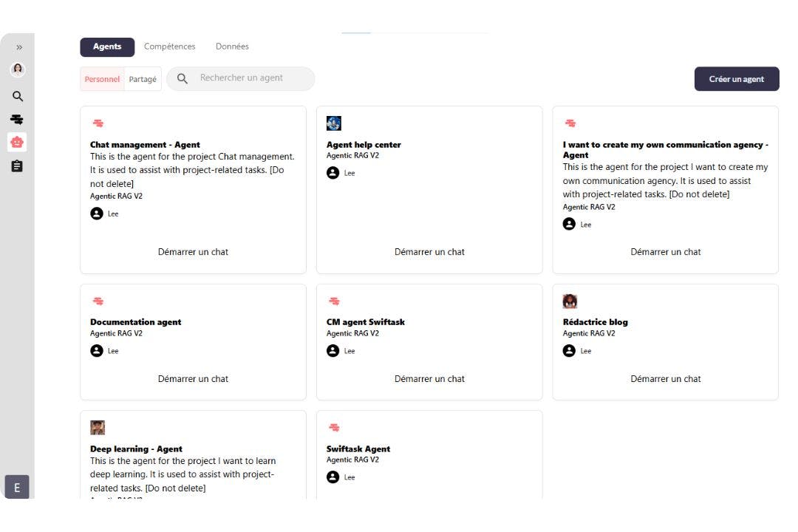Image resolution: width=798 pixels, height=532 pixels.
Task: Select the agents robot icon in sidebar
Action: [18, 142]
